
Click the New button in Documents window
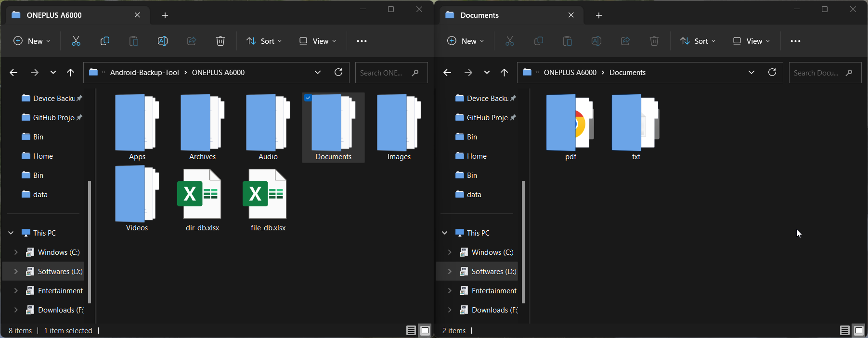(x=466, y=41)
